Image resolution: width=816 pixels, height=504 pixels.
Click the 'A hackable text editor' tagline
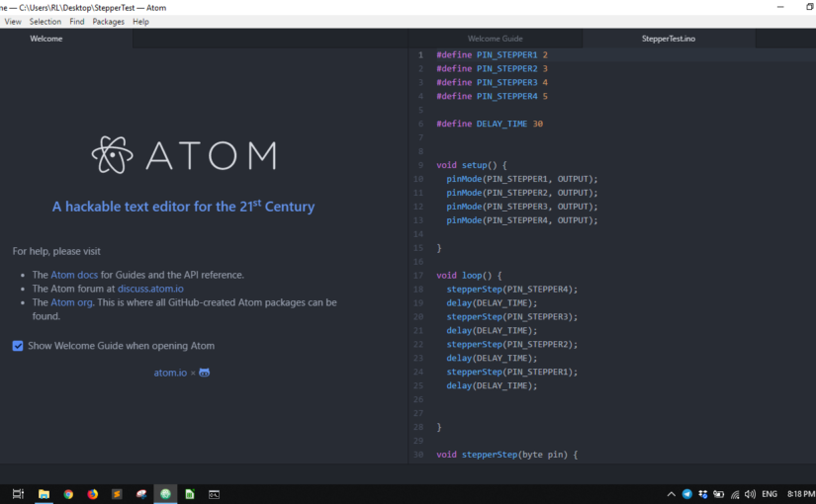click(183, 207)
